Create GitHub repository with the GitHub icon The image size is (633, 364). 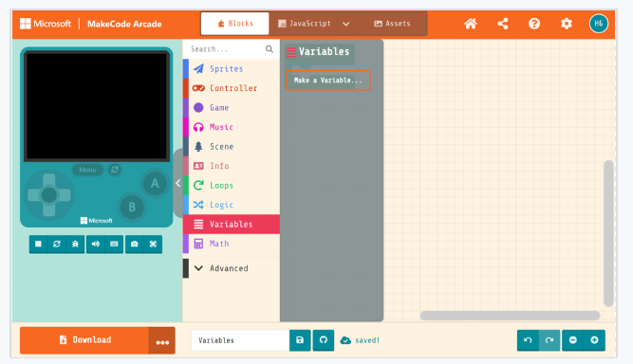pyautogui.click(x=324, y=340)
